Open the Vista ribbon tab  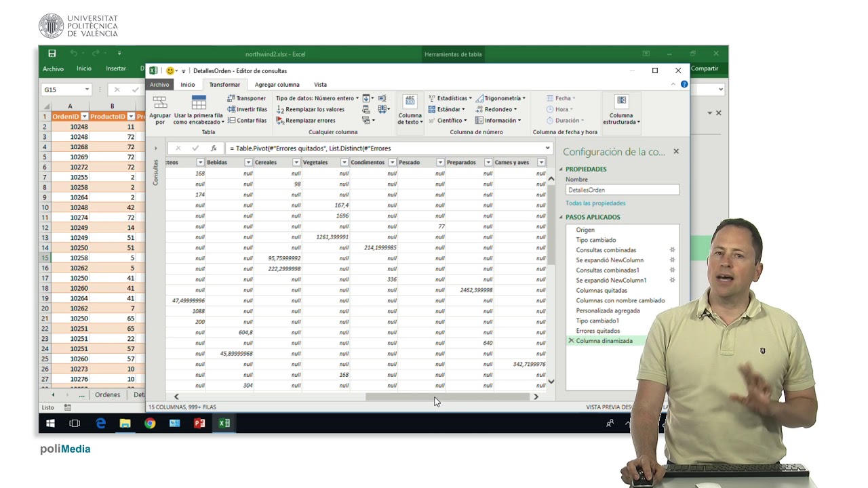pos(320,85)
